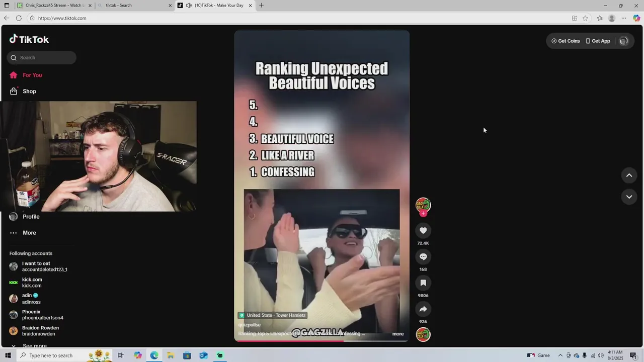The height and width of the screenshot is (362, 644).
Task: Open the Windows Start menu
Action: pyautogui.click(x=8, y=355)
